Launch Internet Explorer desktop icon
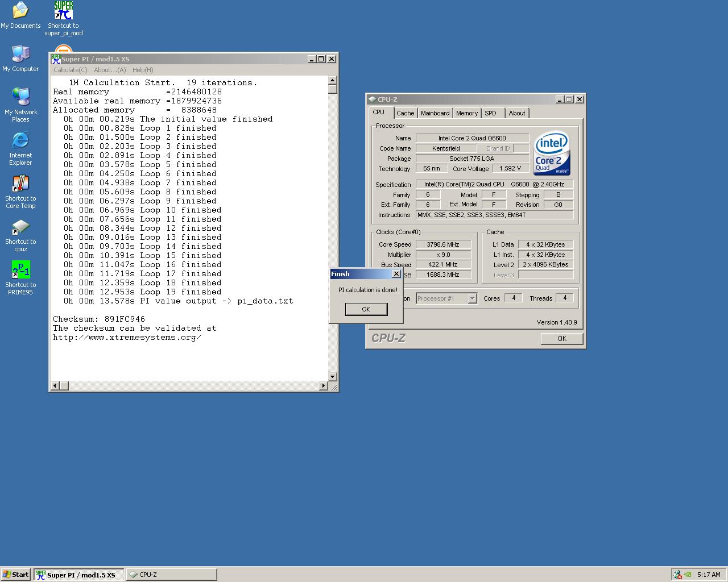The image size is (728, 582). pos(20,148)
